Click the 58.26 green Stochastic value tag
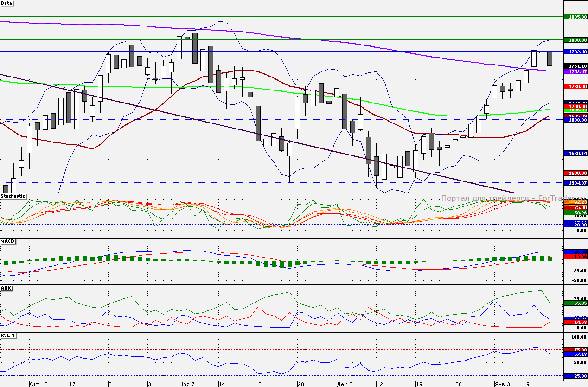Viewport: 588px width, 387px height. click(575, 212)
